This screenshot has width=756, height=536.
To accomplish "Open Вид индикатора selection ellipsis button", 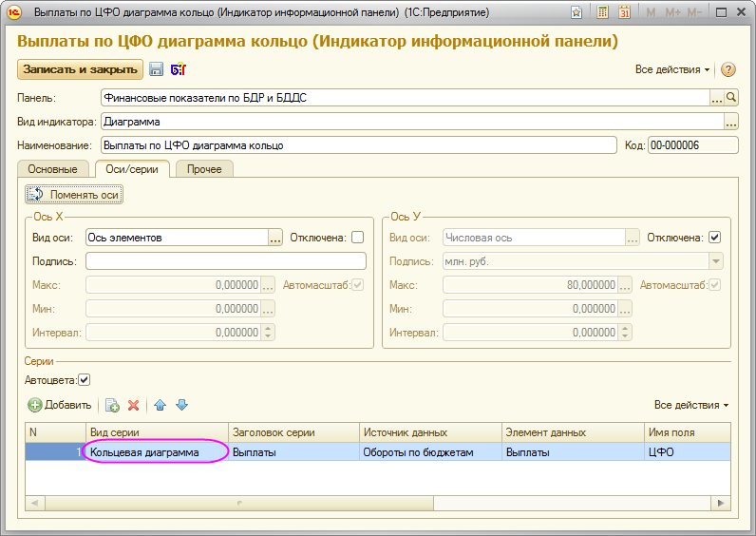I will coord(731,122).
